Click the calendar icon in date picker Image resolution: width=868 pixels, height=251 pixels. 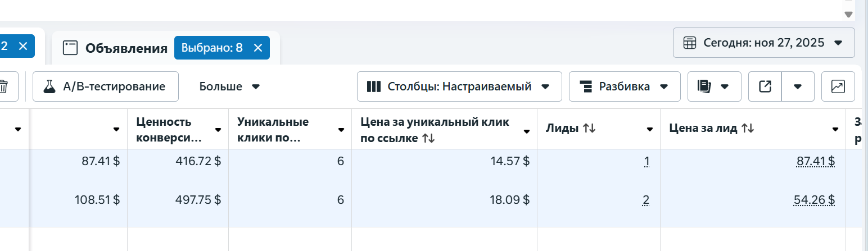689,43
